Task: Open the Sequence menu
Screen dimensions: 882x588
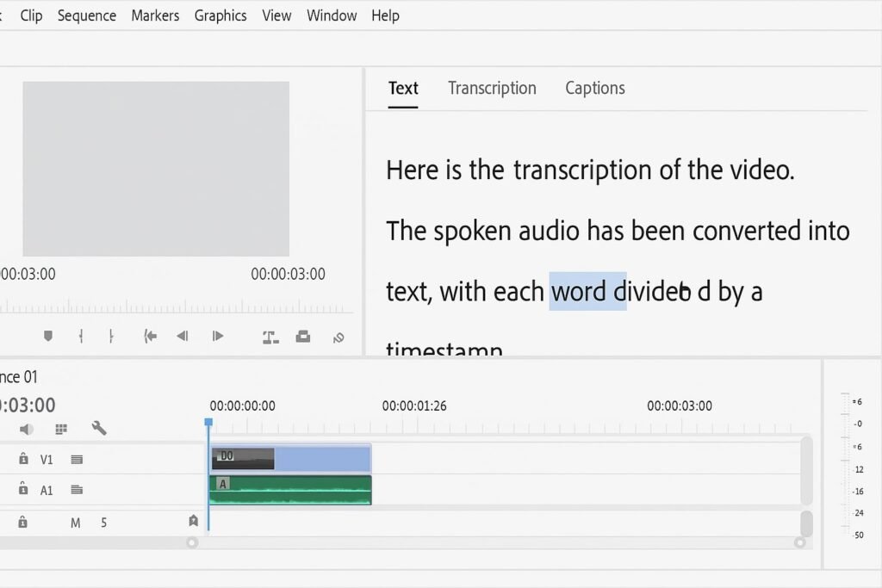Action: (86, 15)
